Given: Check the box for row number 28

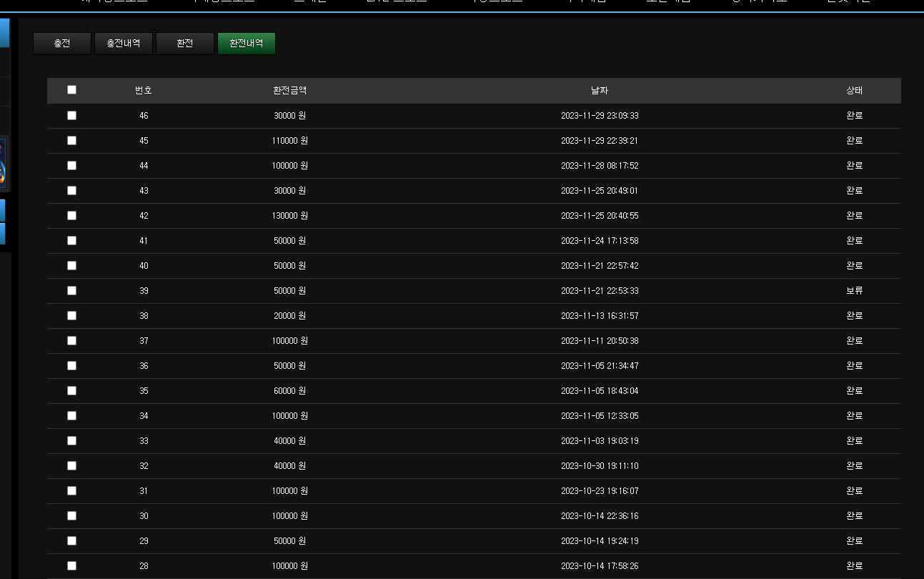Looking at the screenshot, I should tap(71, 566).
